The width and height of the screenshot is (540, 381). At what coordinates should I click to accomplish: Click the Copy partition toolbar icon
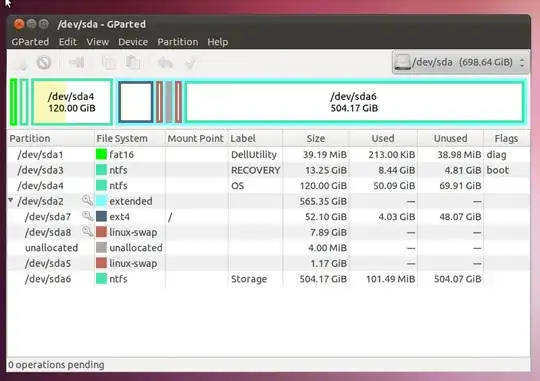pos(110,63)
